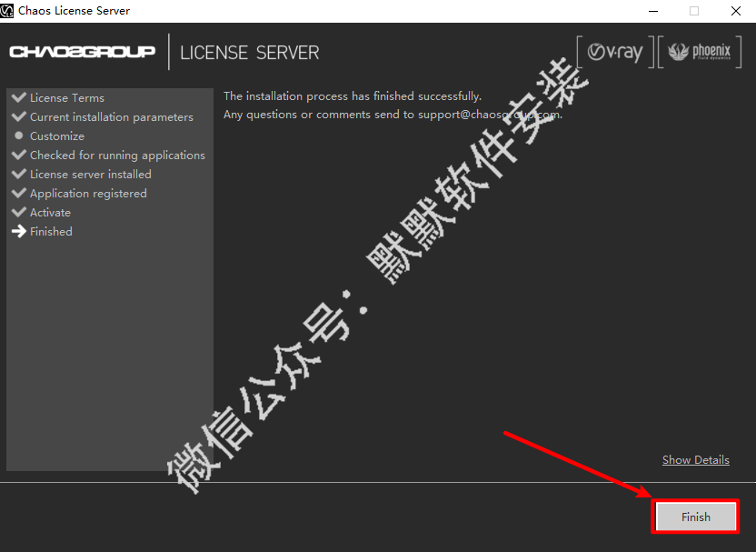
Task: Minimize the installer window
Action: tap(652, 11)
